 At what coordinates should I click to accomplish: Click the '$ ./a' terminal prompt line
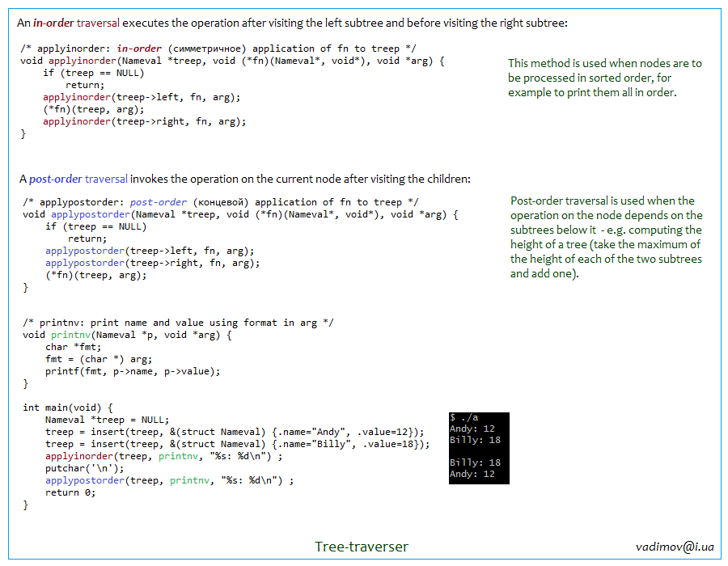[x=463, y=417]
